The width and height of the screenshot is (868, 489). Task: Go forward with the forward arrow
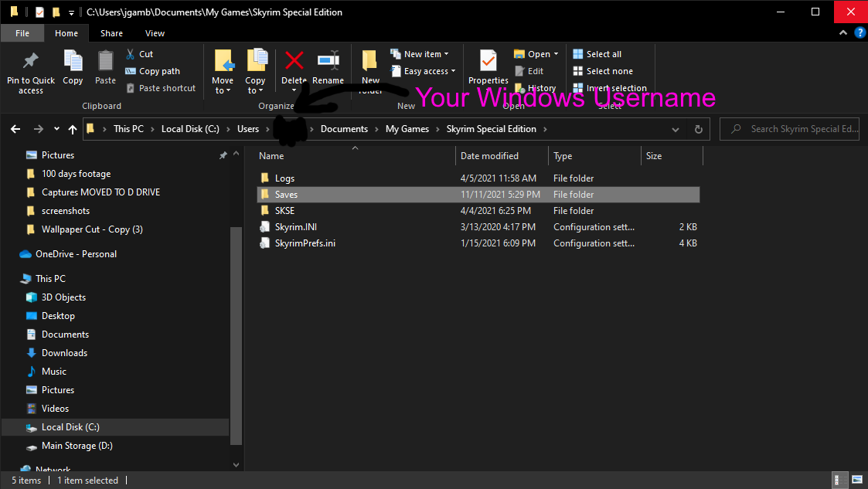[38, 129]
